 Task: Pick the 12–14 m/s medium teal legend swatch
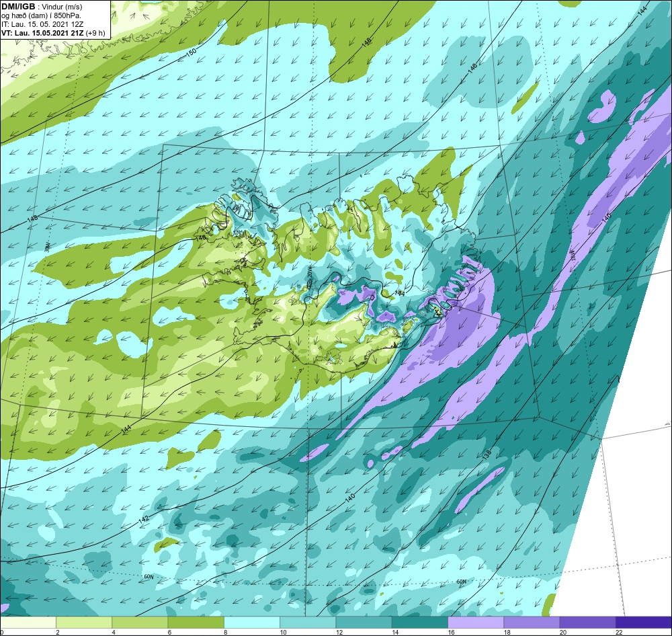(x=364, y=621)
